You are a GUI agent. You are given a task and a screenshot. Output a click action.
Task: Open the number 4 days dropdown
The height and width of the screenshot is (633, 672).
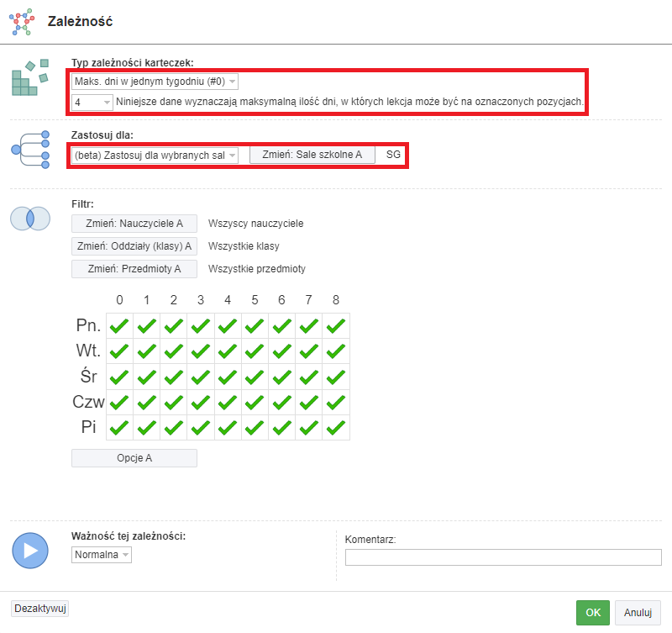[x=92, y=102]
